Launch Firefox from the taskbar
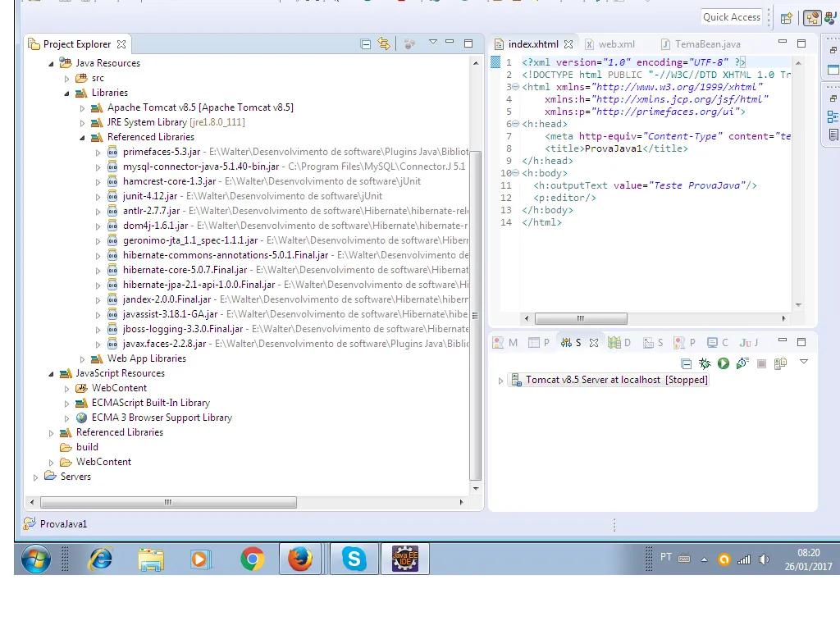 pos(300,559)
